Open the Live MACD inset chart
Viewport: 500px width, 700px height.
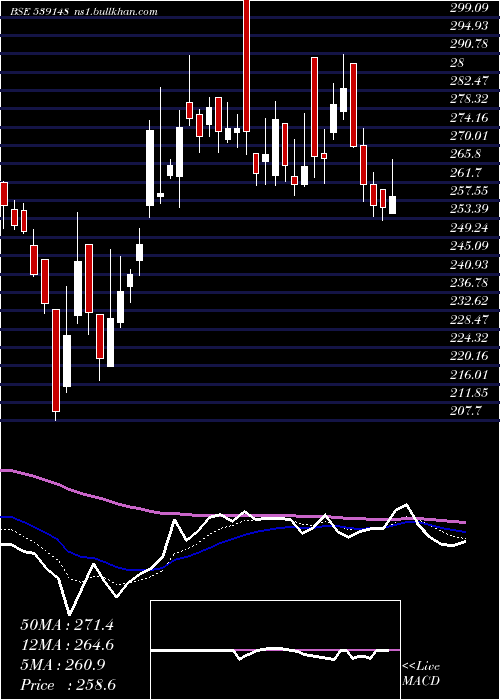(x=275, y=650)
